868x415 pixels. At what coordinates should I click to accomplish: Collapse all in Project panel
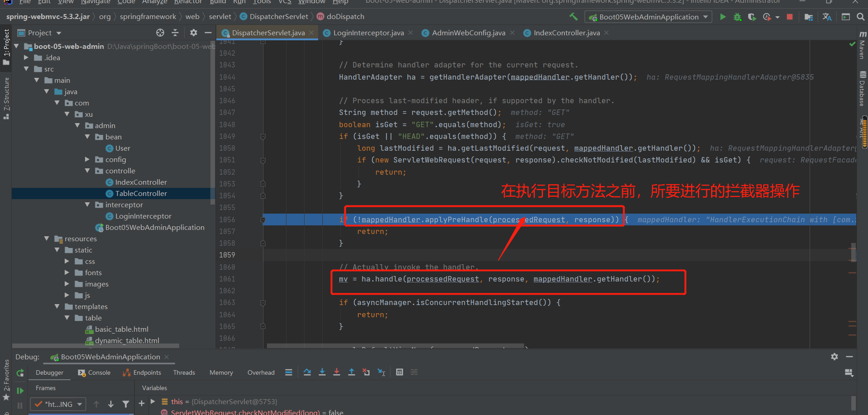coord(175,33)
